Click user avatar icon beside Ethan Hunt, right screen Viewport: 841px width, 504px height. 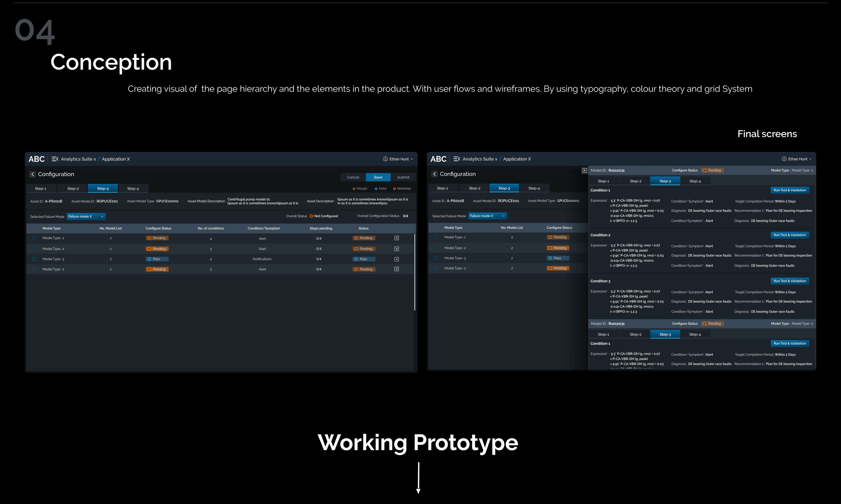coord(784,159)
